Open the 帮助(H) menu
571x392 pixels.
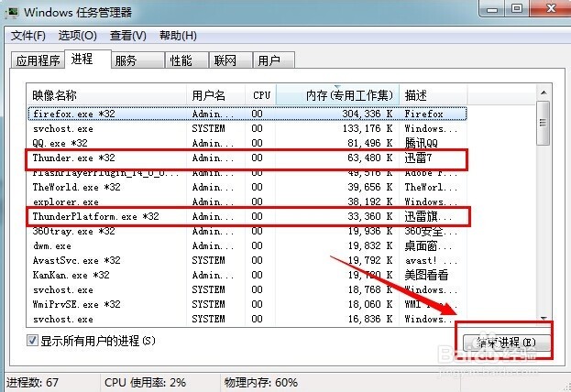178,36
